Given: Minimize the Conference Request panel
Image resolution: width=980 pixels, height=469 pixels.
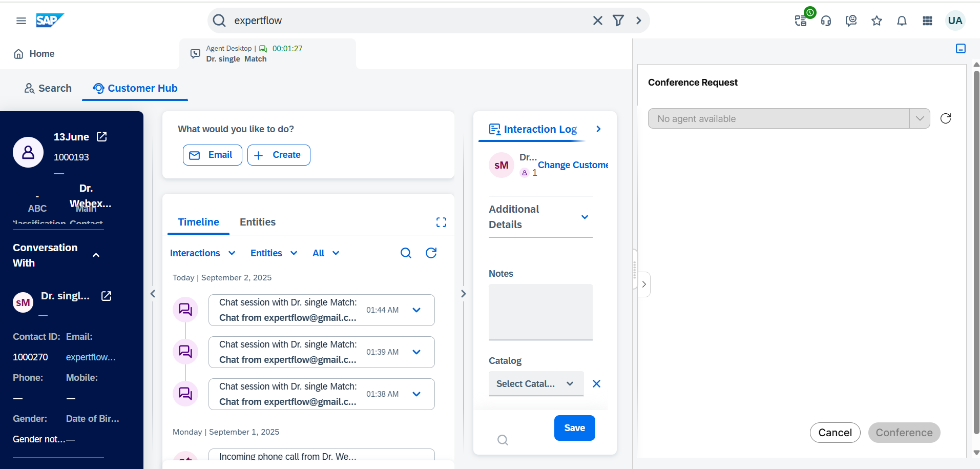Looking at the screenshot, I should pyautogui.click(x=961, y=48).
